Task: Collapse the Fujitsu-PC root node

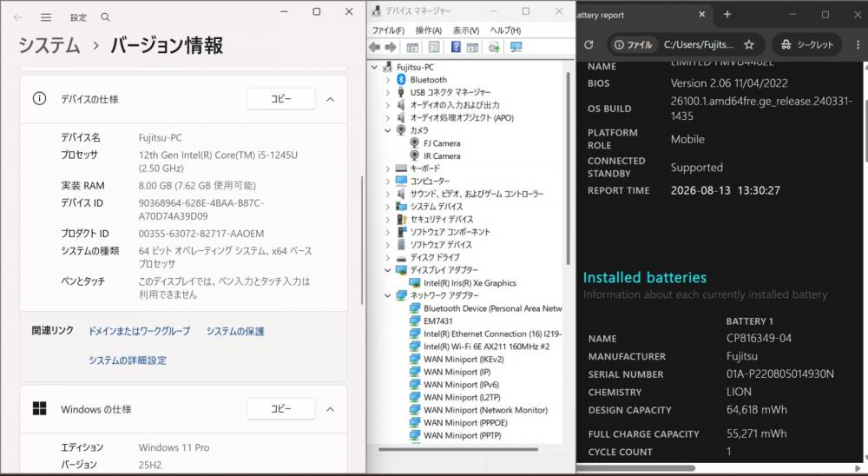Action: tap(375, 67)
